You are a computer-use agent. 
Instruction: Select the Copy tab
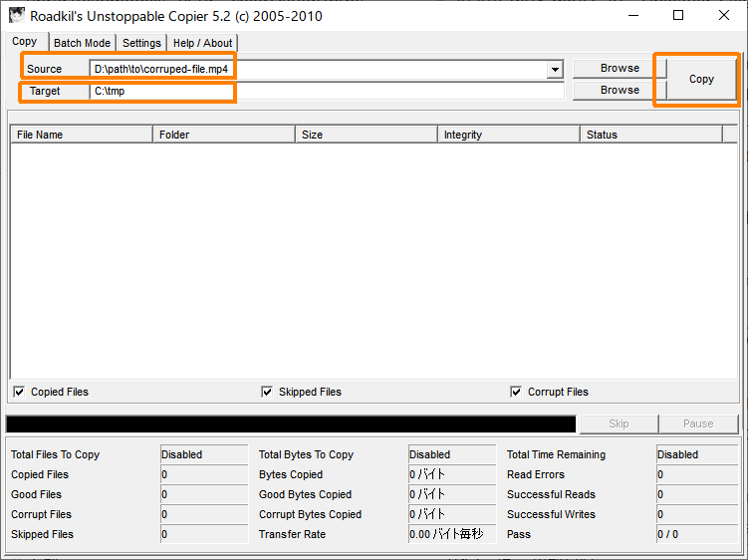(x=25, y=42)
